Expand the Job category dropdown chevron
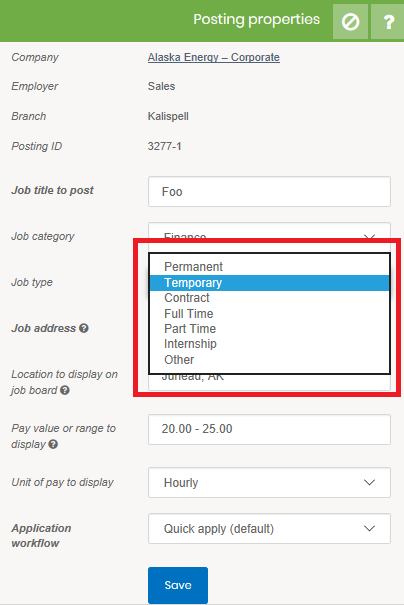This screenshot has width=404, height=605. (x=369, y=236)
